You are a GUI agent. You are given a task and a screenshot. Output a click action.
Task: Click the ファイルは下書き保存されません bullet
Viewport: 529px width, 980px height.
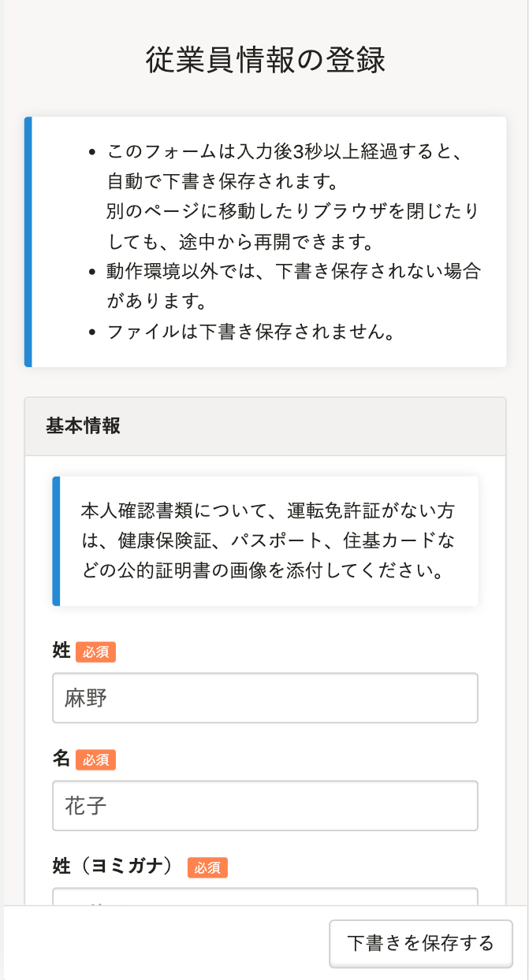(251, 332)
